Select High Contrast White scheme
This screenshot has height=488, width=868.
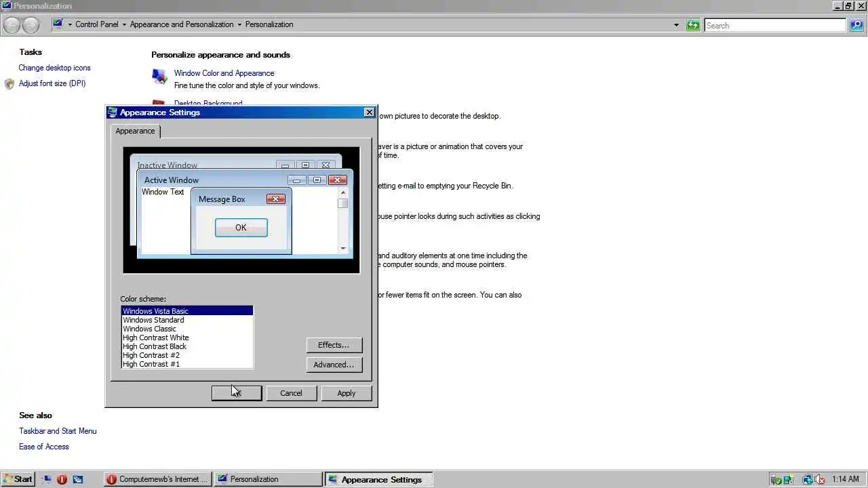[x=187, y=338]
